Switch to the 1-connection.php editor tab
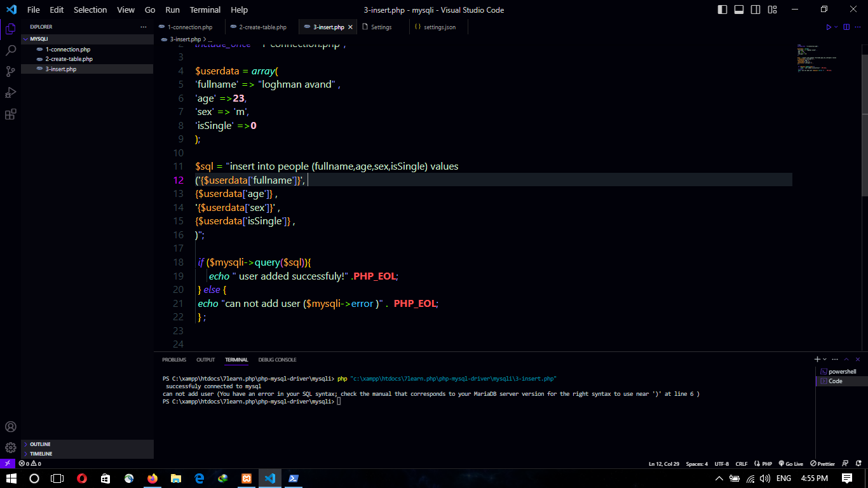The width and height of the screenshot is (868, 488). [190, 27]
